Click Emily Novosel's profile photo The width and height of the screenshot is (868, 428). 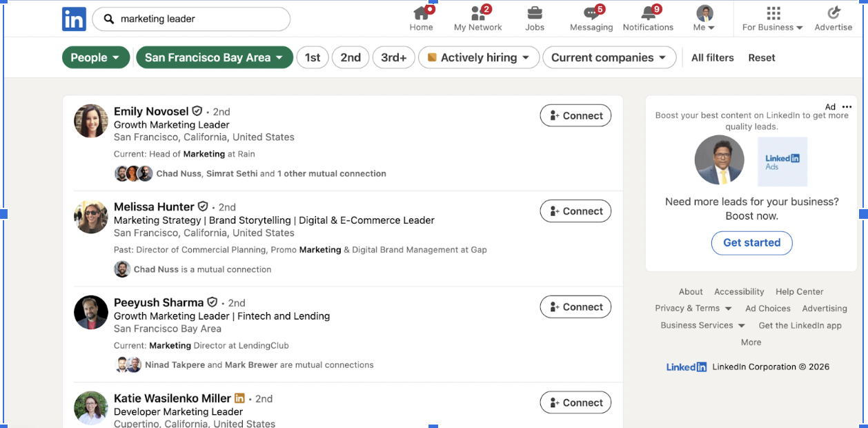coord(91,121)
